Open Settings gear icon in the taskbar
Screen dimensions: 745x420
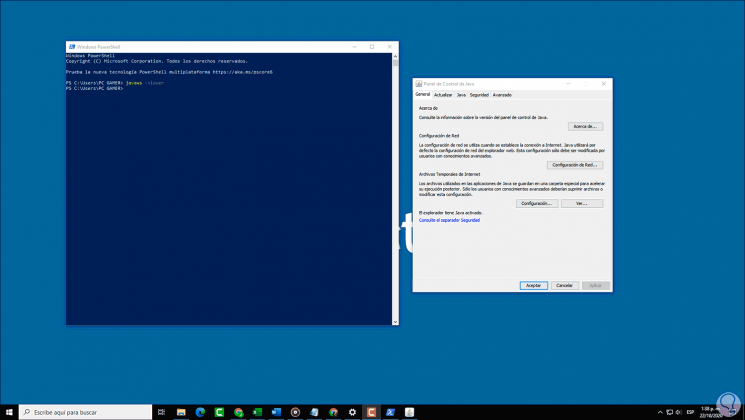tap(352, 412)
